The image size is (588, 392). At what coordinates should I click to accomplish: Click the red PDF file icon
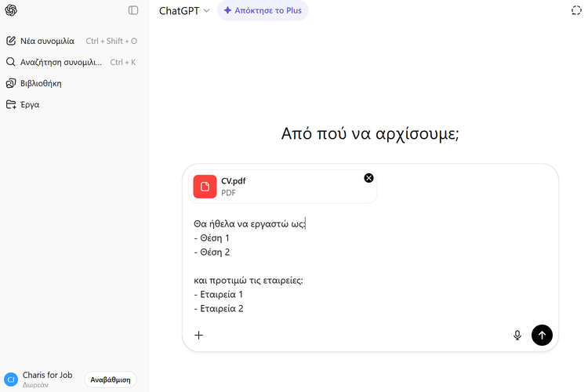(x=205, y=187)
